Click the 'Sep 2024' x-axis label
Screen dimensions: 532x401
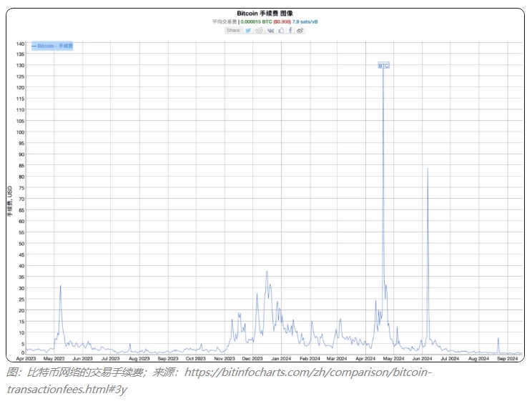tap(508, 358)
